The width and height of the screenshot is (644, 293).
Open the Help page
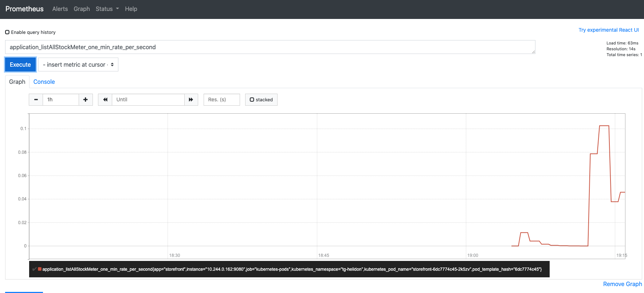(131, 9)
